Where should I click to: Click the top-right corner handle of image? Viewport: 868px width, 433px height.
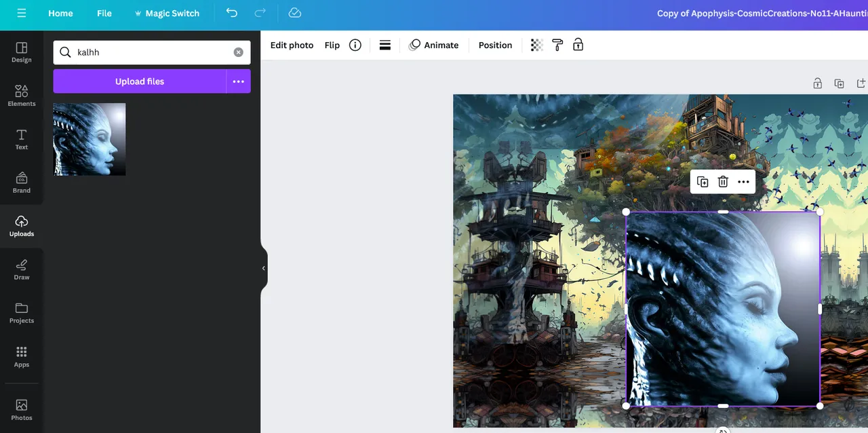[x=820, y=212]
